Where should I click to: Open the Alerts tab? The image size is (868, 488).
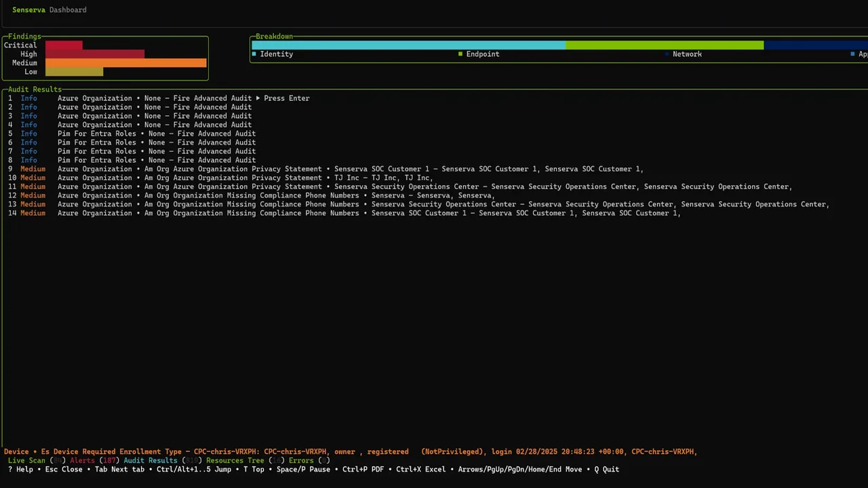[x=83, y=461]
